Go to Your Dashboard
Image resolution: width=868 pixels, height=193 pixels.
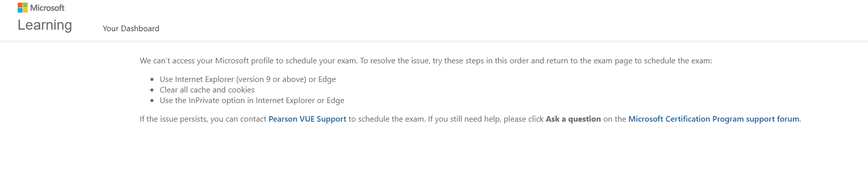pos(131,29)
